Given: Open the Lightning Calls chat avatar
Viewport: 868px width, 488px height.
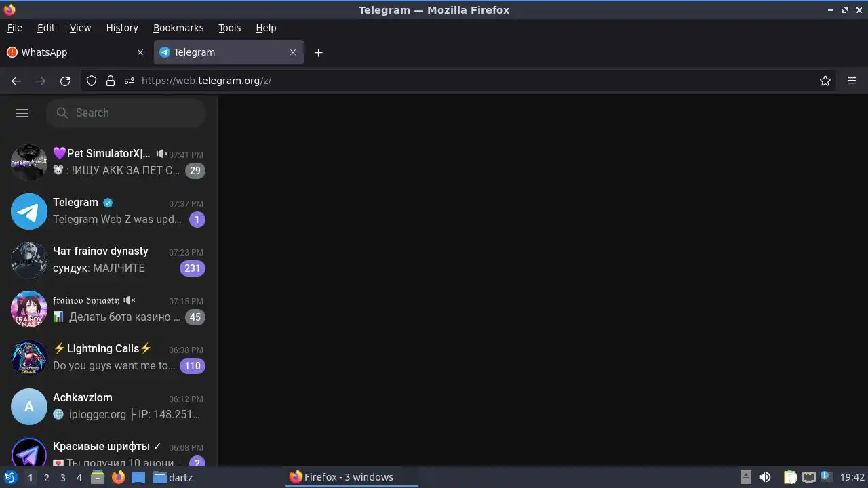Looking at the screenshot, I should point(29,357).
